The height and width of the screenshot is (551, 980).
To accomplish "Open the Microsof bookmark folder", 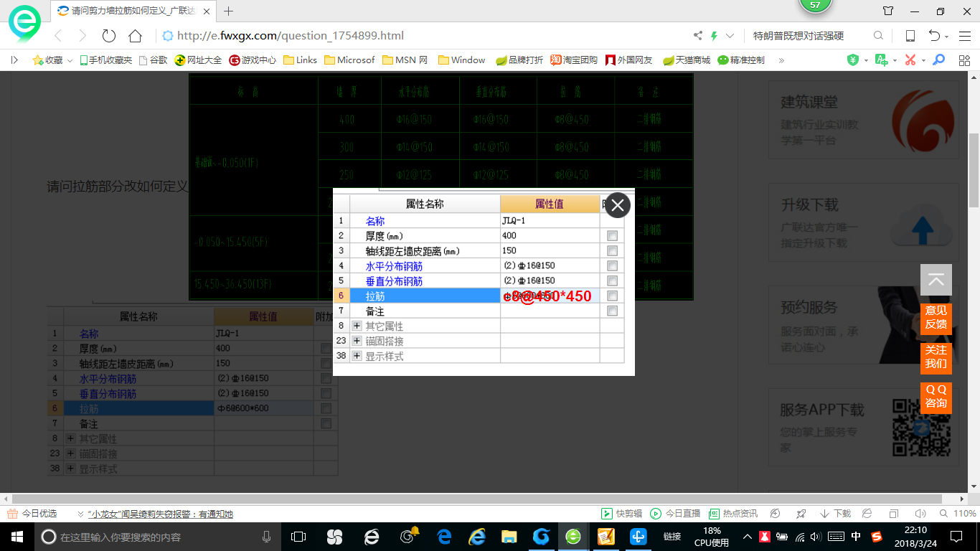I will point(349,60).
